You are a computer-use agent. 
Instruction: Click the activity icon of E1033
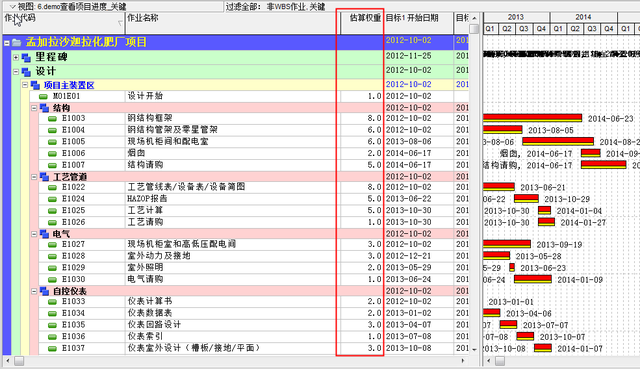pos(52,302)
